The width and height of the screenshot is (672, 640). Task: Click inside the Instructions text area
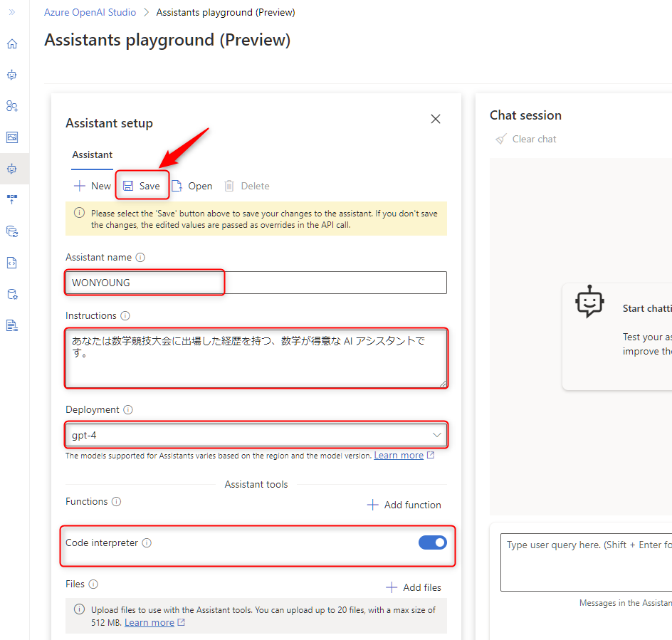point(256,358)
